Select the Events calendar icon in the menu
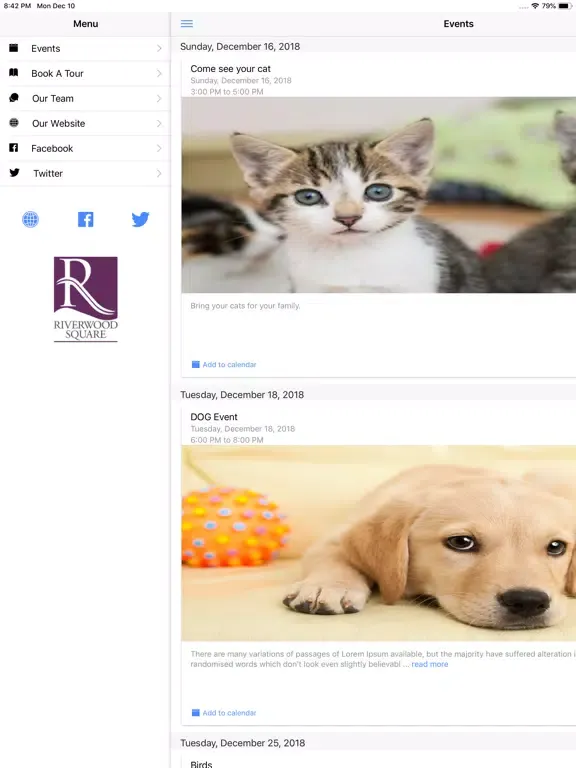This screenshot has height=768, width=576. click(14, 48)
